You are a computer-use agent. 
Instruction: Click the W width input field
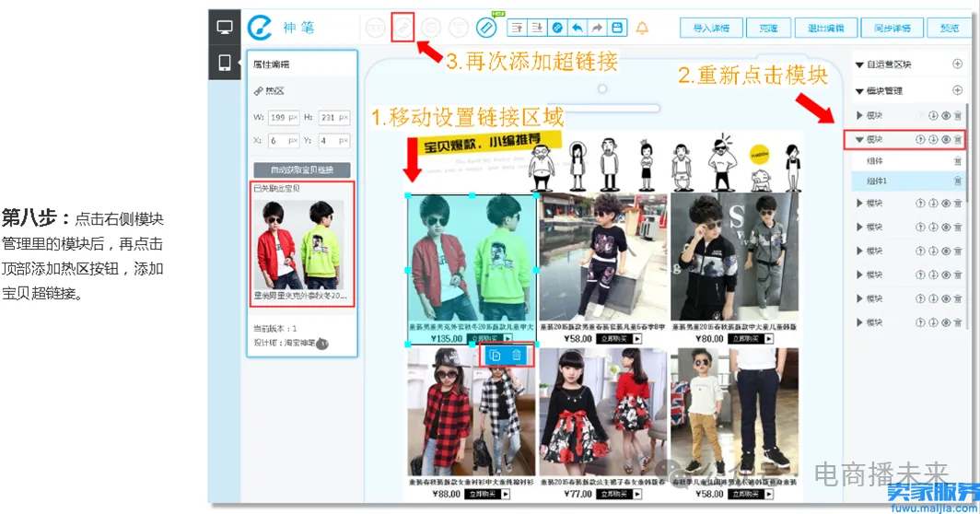coord(282,118)
